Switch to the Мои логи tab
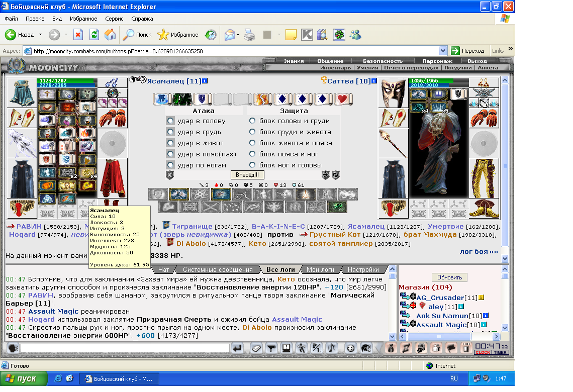573x392 pixels. coord(320,269)
